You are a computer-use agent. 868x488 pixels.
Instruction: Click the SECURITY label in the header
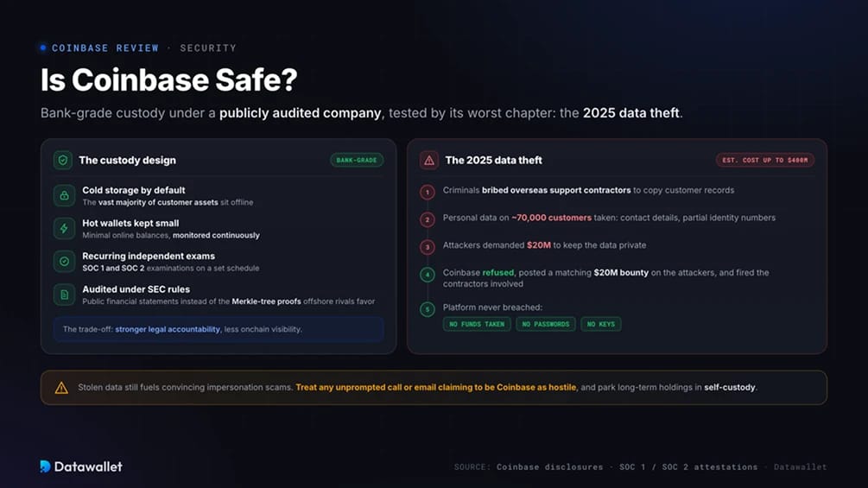coord(208,48)
